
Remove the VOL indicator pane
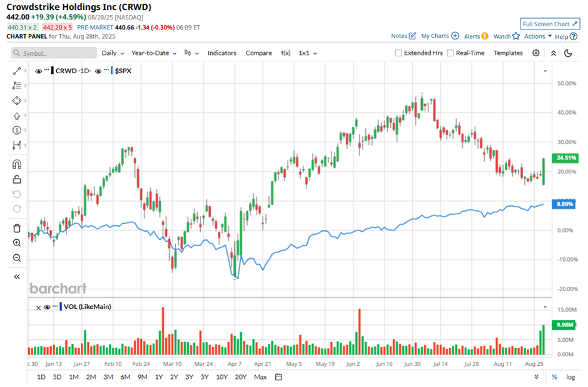pyautogui.click(x=38, y=308)
